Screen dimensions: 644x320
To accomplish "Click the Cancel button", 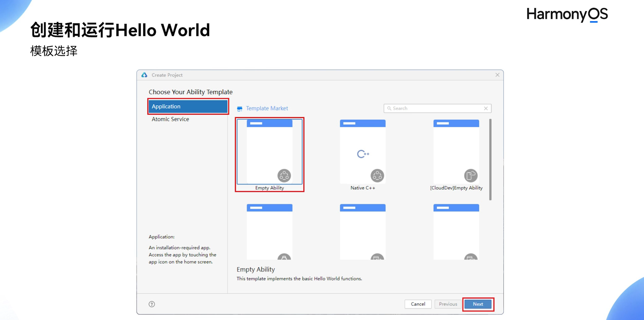I will pyautogui.click(x=418, y=304).
